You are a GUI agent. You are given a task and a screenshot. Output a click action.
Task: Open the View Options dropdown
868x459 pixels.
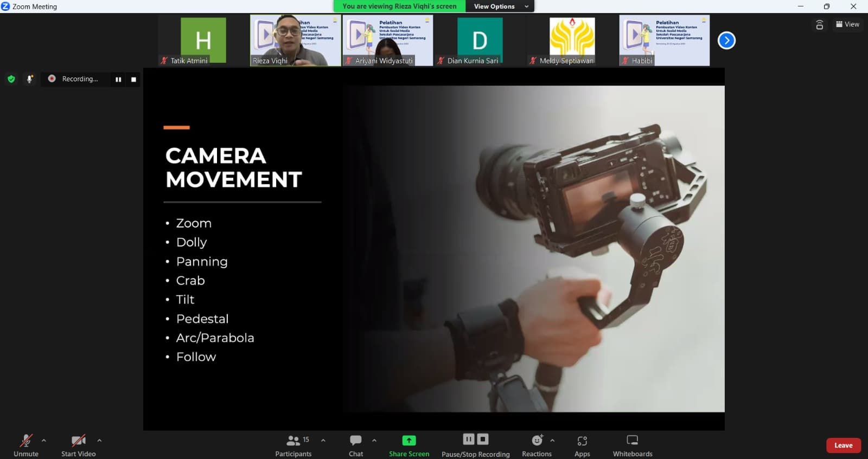tap(501, 7)
